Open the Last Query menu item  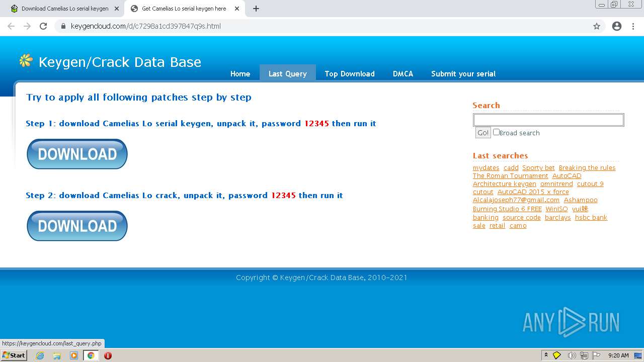click(x=287, y=73)
